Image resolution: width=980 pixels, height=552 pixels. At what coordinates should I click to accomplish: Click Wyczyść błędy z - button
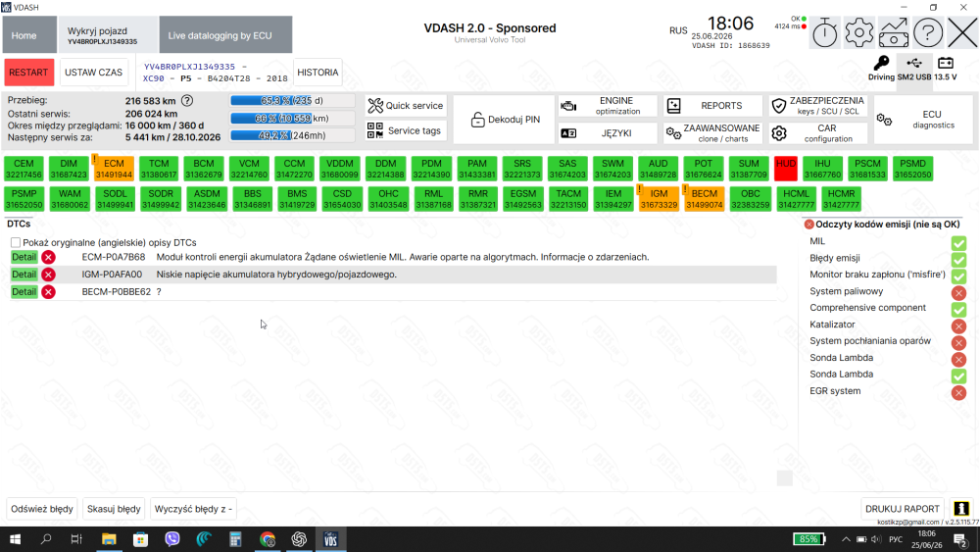(193, 509)
